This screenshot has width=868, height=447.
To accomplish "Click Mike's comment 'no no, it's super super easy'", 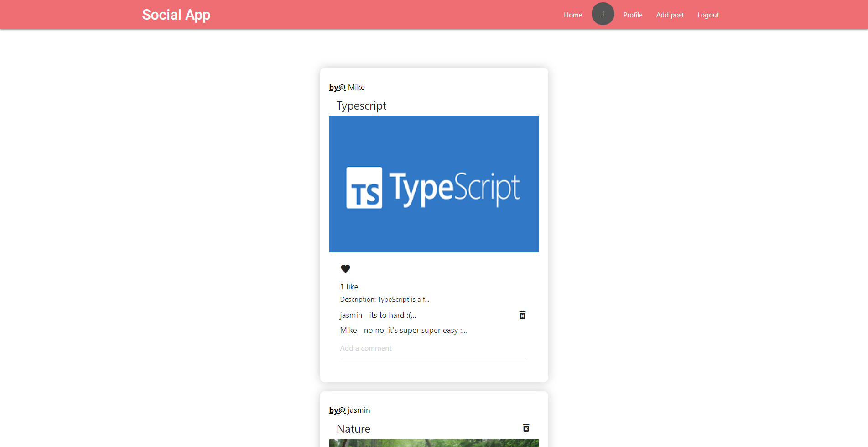I will tap(415, 330).
